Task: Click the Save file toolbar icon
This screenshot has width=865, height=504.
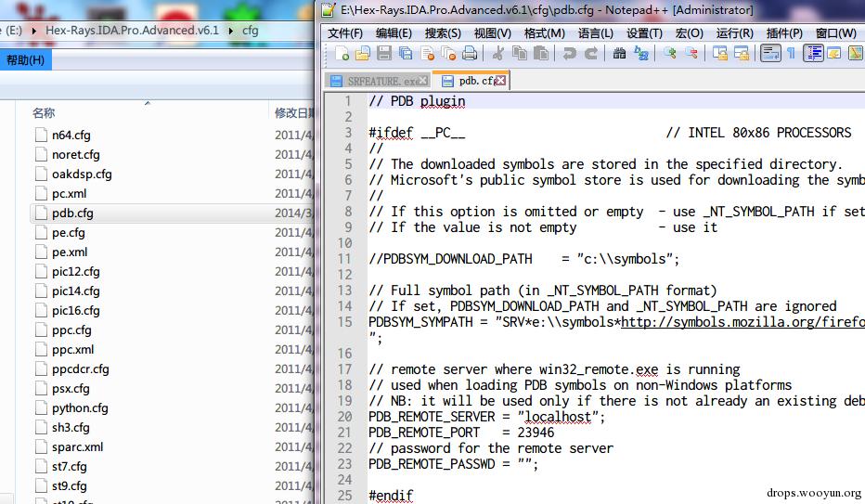Action: [x=383, y=54]
